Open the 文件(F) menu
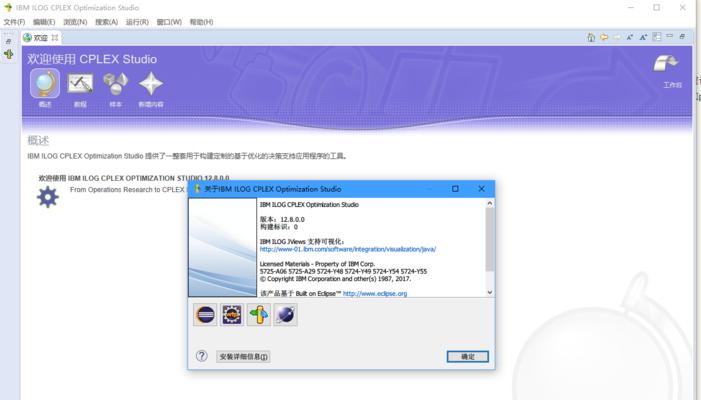701x400 pixels. point(14,22)
